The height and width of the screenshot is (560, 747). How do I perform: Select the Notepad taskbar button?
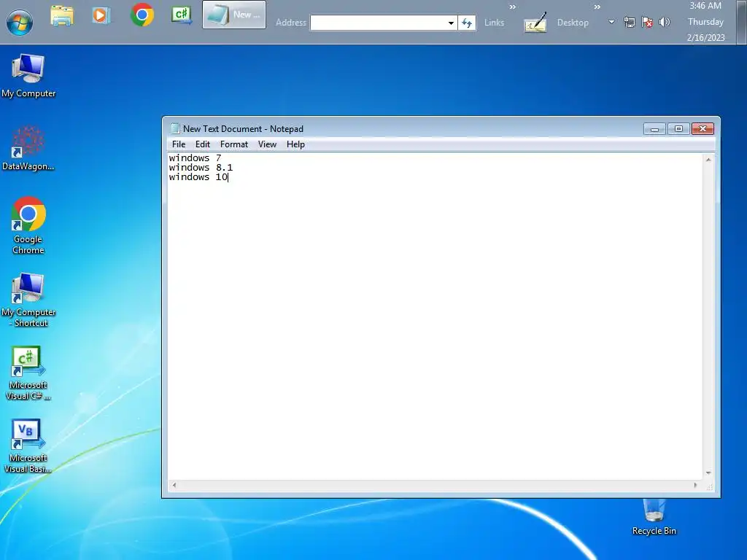pyautogui.click(x=234, y=15)
